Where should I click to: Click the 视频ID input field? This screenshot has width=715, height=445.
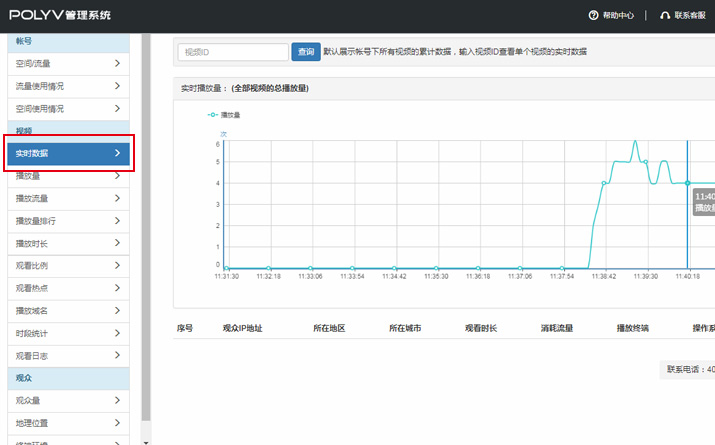point(233,52)
